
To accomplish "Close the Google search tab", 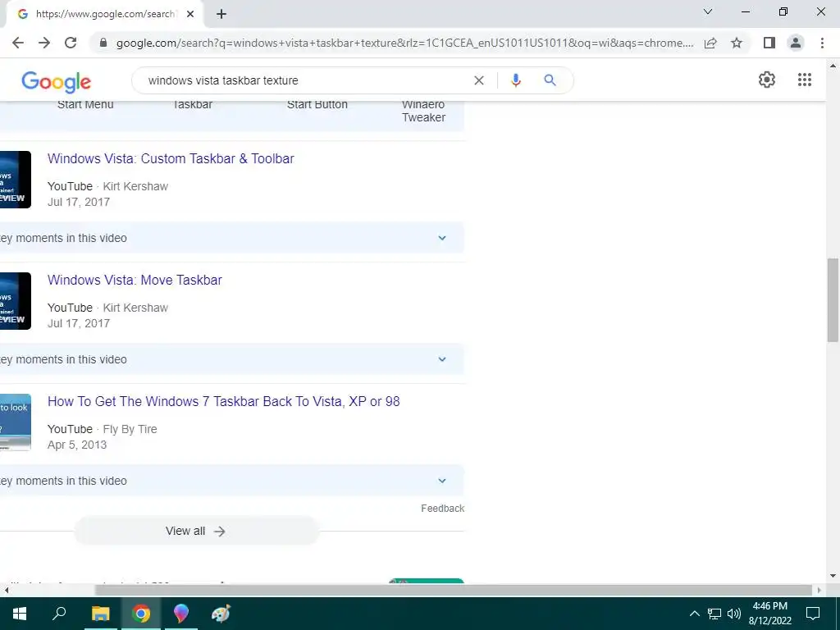I will [190, 15].
